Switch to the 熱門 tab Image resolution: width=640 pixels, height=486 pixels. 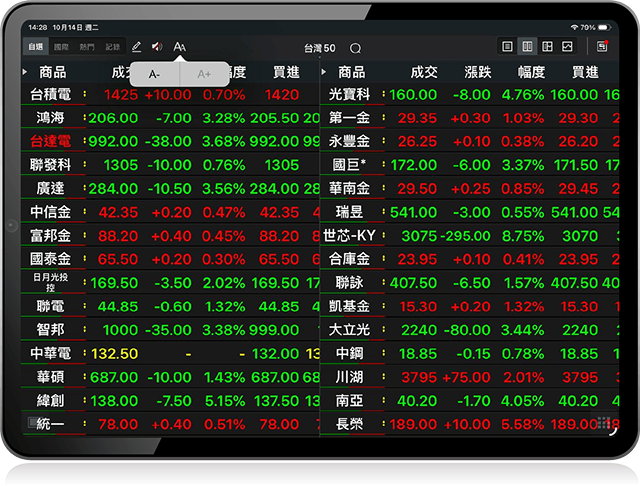87,47
